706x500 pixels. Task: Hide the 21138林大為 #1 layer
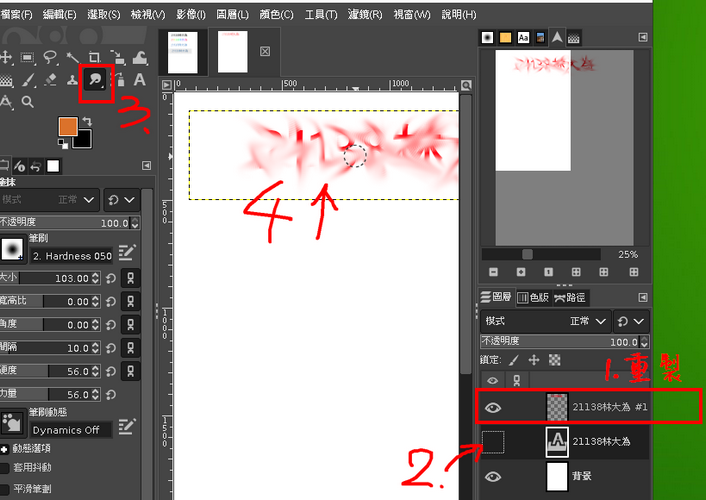492,407
